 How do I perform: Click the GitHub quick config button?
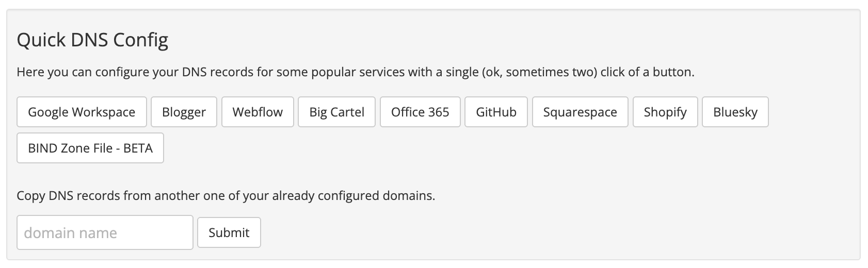pyautogui.click(x=496, y=112)
